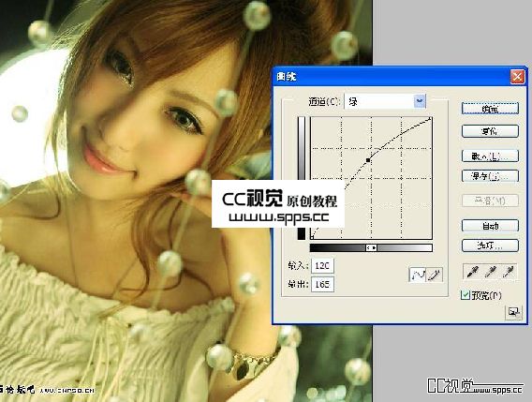Toggle the Preview checkbox

(465, 295)
